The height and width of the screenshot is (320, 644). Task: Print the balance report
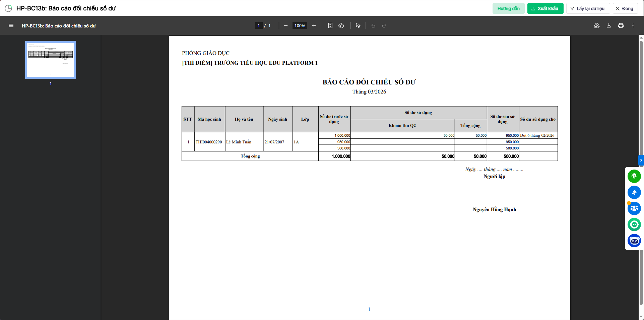pyautogui.click(x=621, y=25)
